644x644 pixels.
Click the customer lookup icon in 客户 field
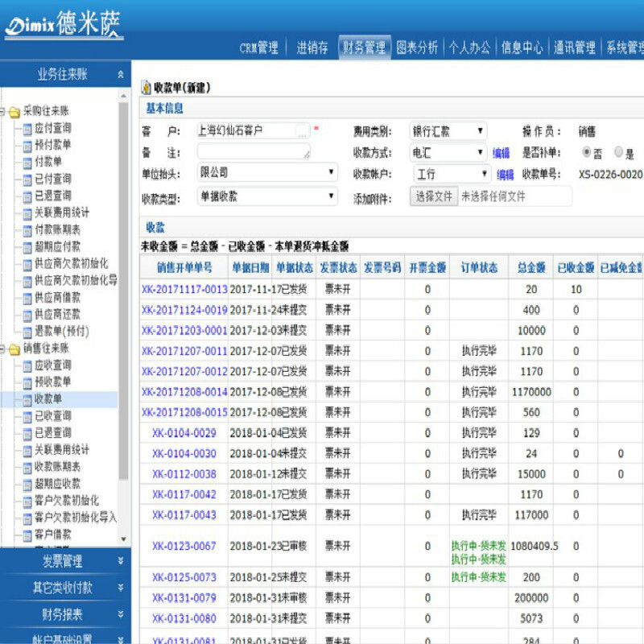pyautogui.click(x=301, y=130)
